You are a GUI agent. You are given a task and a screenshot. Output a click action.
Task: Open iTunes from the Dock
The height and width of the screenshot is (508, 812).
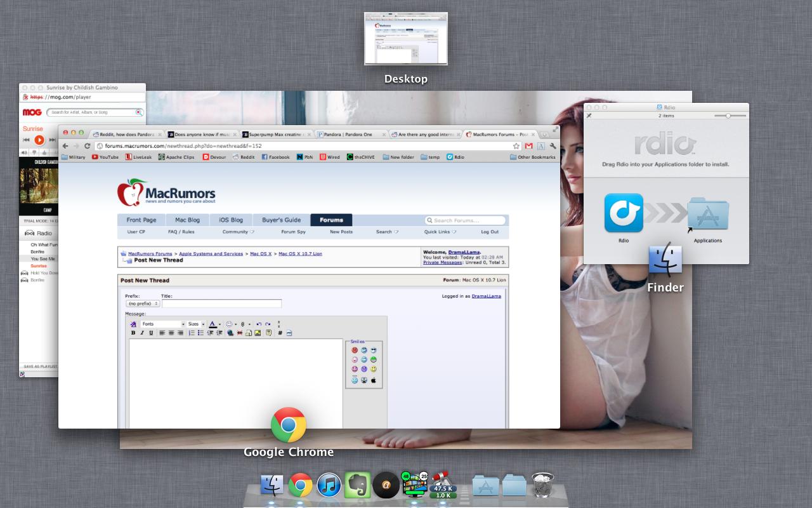pyautogui.click(x=330, y=485)
